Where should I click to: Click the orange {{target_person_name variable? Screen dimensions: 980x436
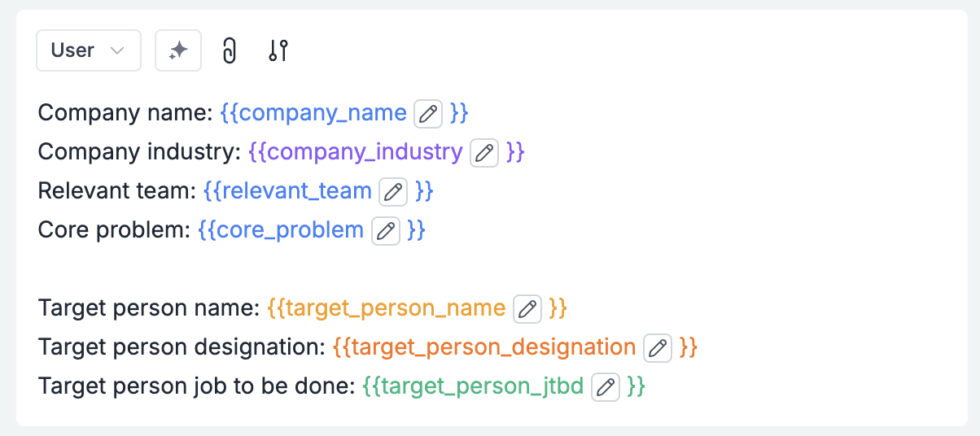tap(387, 307)
